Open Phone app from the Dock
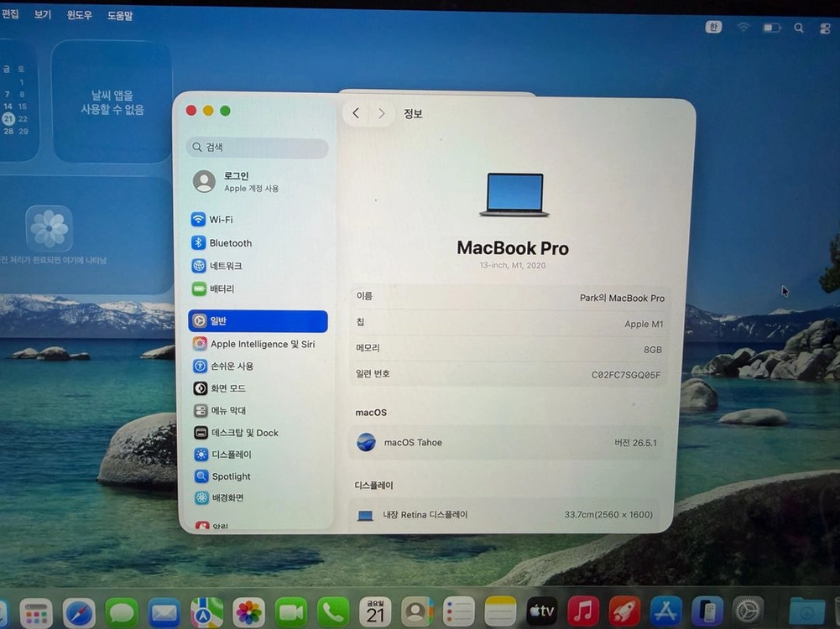 coord(333,612)
